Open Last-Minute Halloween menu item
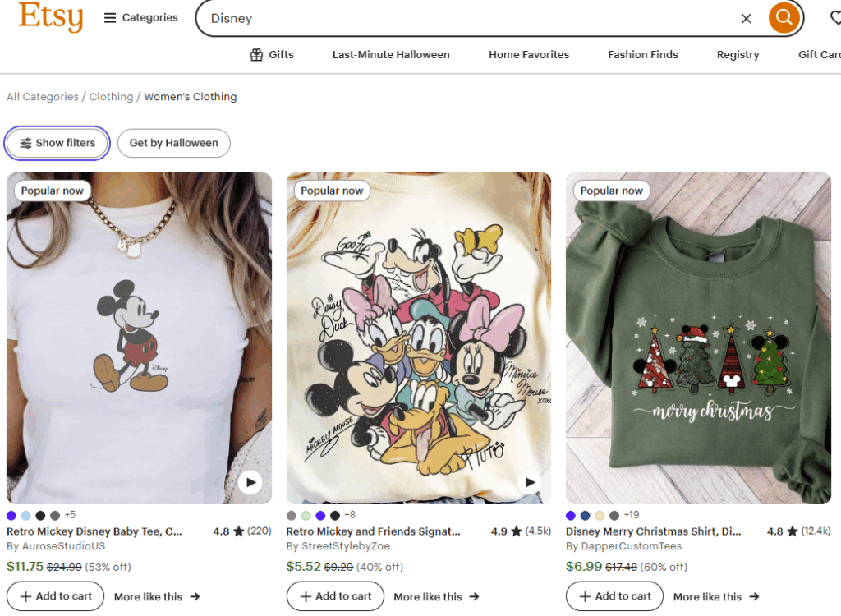 tap(391, 55)
